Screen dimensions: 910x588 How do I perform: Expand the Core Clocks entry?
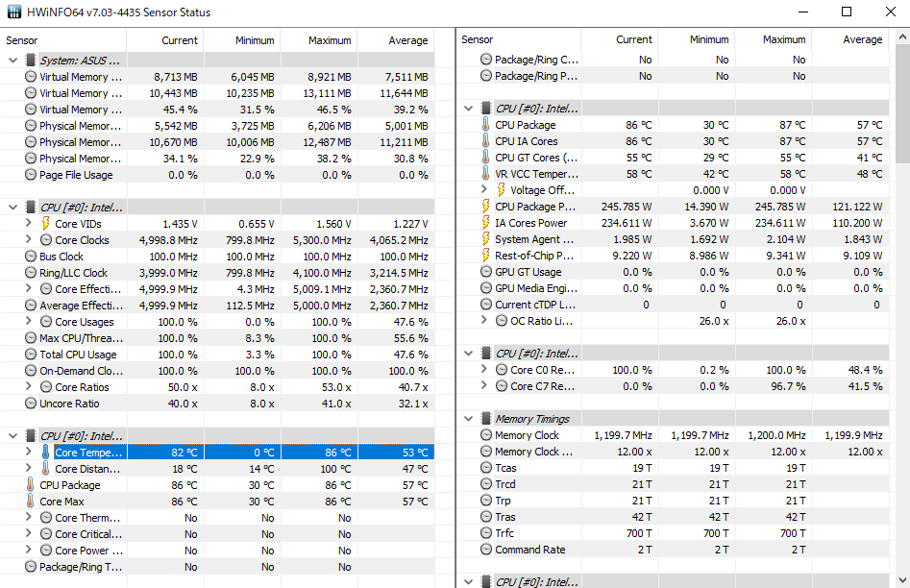click(29, 239)
